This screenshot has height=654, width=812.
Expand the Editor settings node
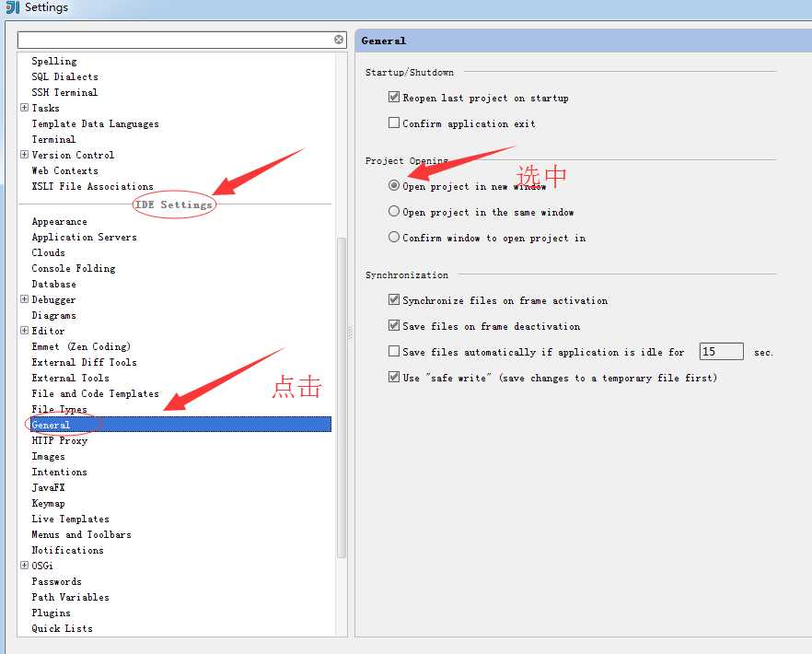click(x=24, y=330)
